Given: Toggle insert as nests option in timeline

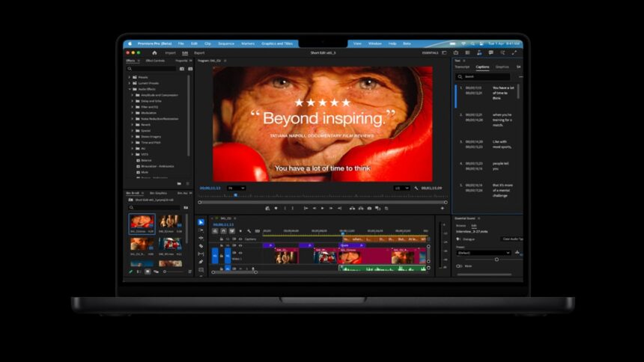Looking at the screenshot, I should click(x=215, y=231).
